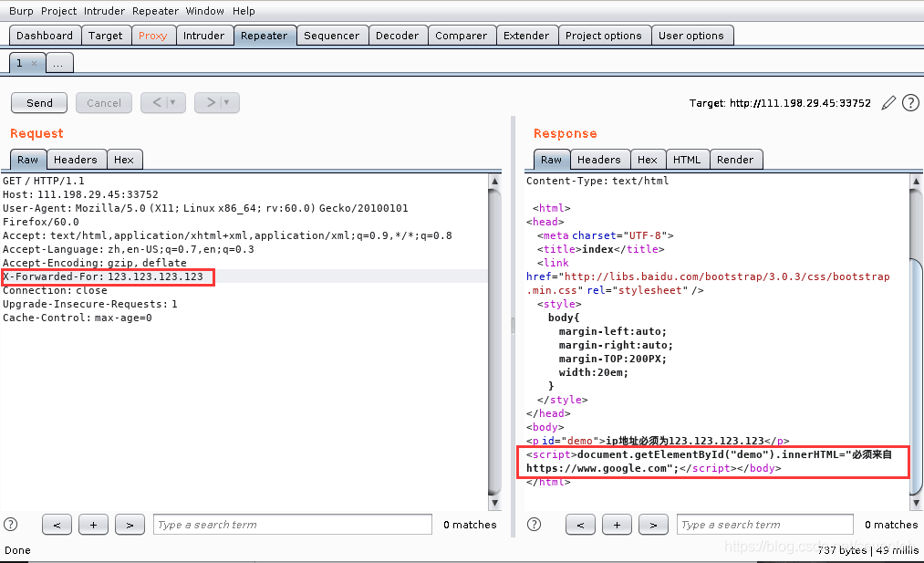The image size is (924, 563).
Task: Switch to the Dashboard tab
Action: pos(45,36)
